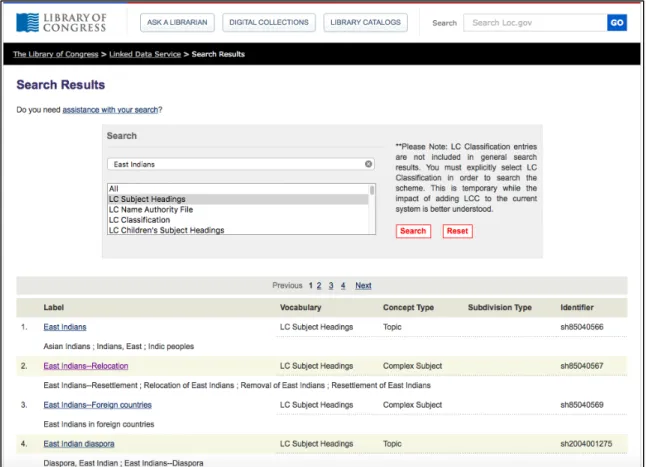
Task: Click 'Asian Indians ; Indians, East' variants text
Action: [118, 346]
